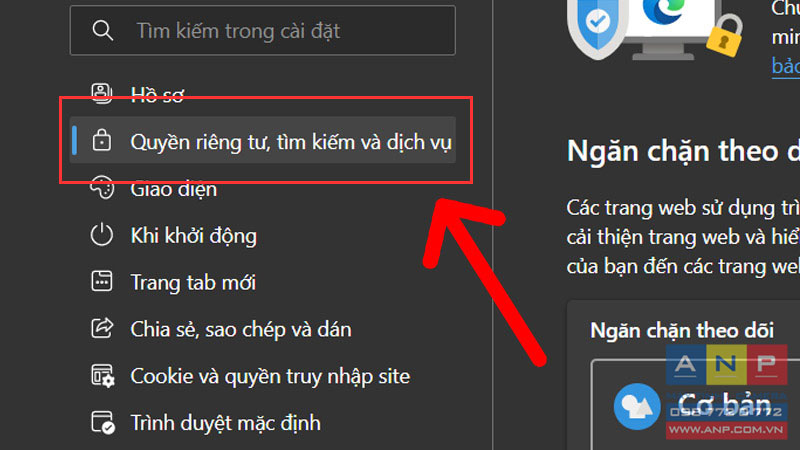This screenshot has width=800, height=450.
Task: Select Quyền riêng tư, tìm kiếm và dịch vụ
Action: tap(262, 141)
